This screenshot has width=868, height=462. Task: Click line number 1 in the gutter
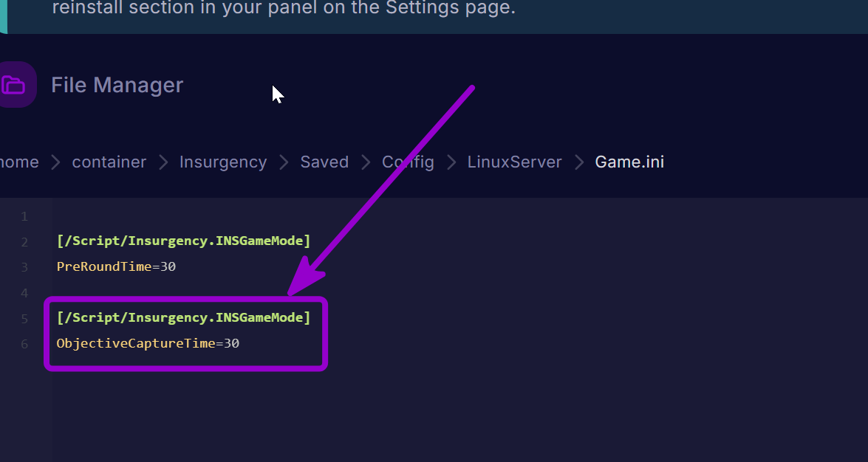24,217
